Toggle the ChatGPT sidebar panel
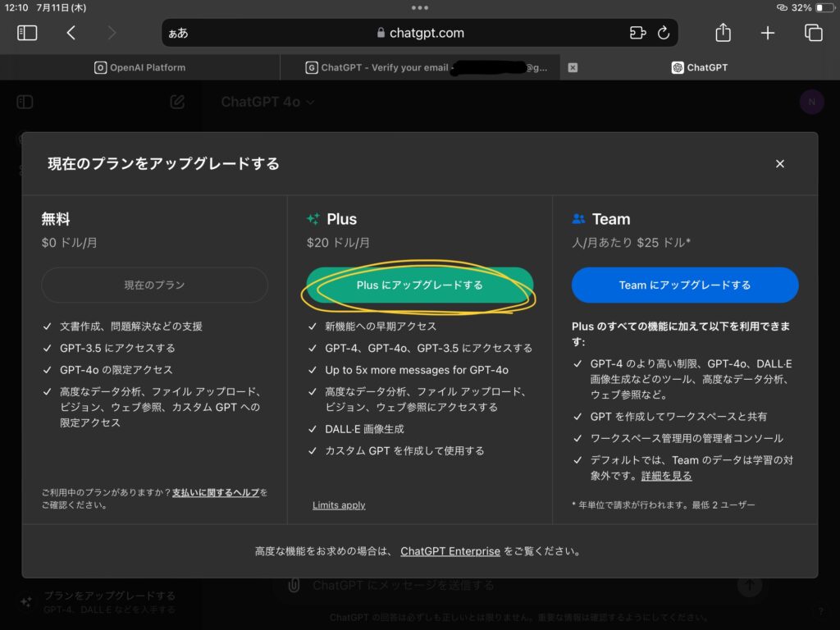The width and height of the screenshot is (840, 630). pyautogui.click(x=25, y=102)
